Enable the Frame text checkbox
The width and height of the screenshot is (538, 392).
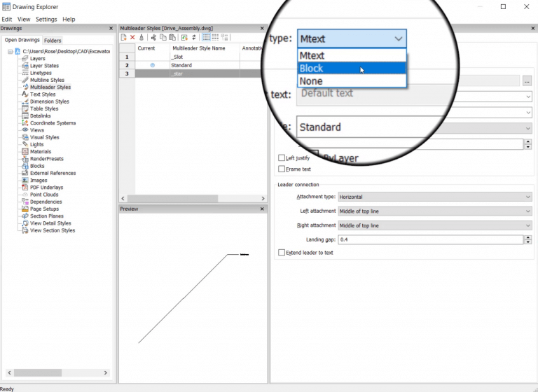point(282,169)
